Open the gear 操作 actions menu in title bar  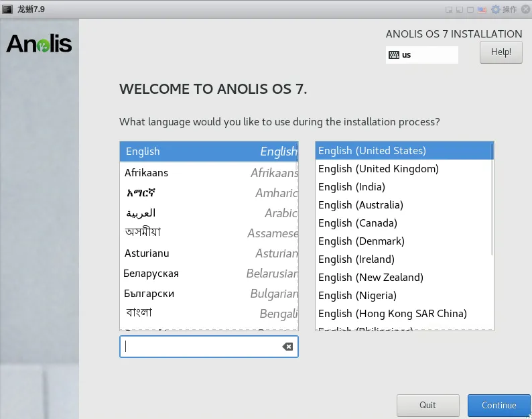[504, 9]
